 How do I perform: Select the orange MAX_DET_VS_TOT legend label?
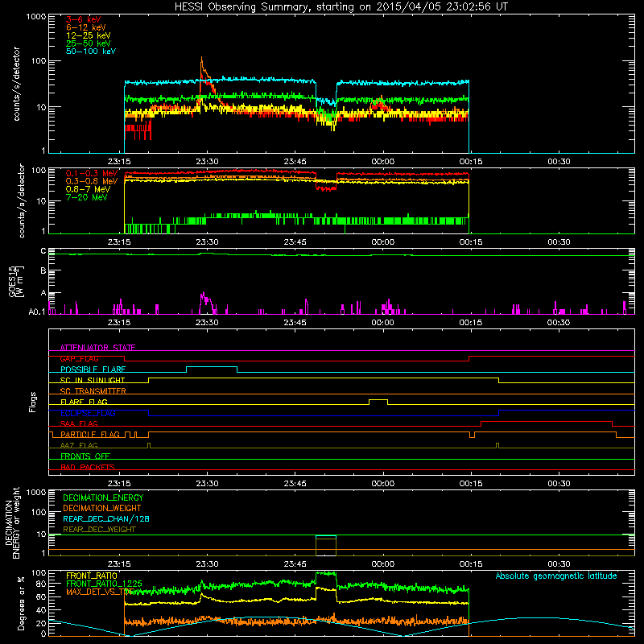point(100,592)
